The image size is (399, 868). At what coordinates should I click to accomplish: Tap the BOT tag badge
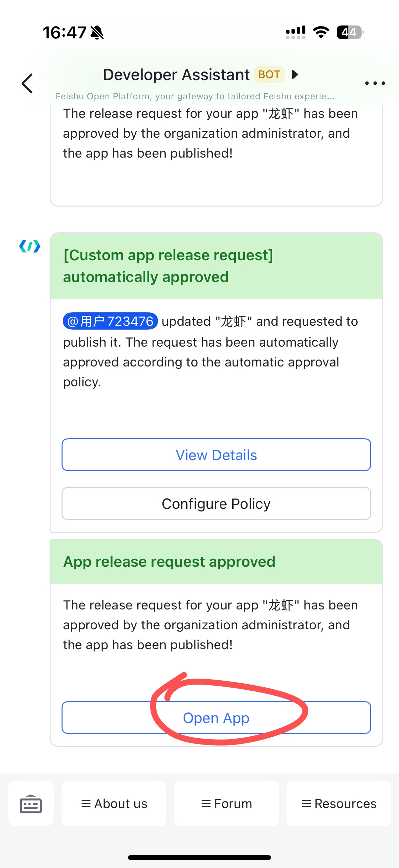(x=269, y=74)
